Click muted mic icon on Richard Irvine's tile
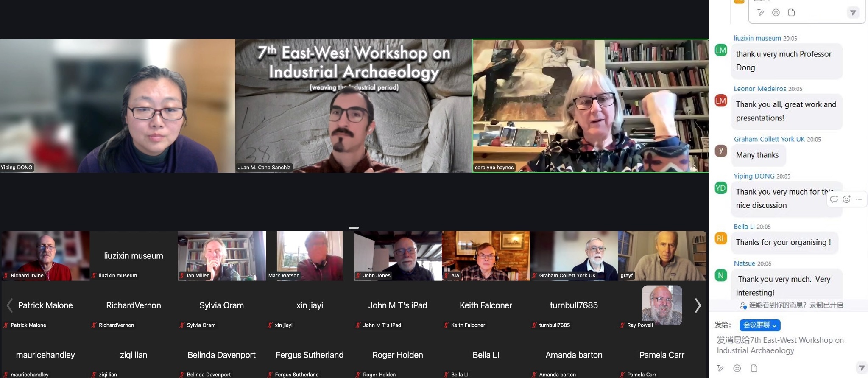 pos(6,276)
